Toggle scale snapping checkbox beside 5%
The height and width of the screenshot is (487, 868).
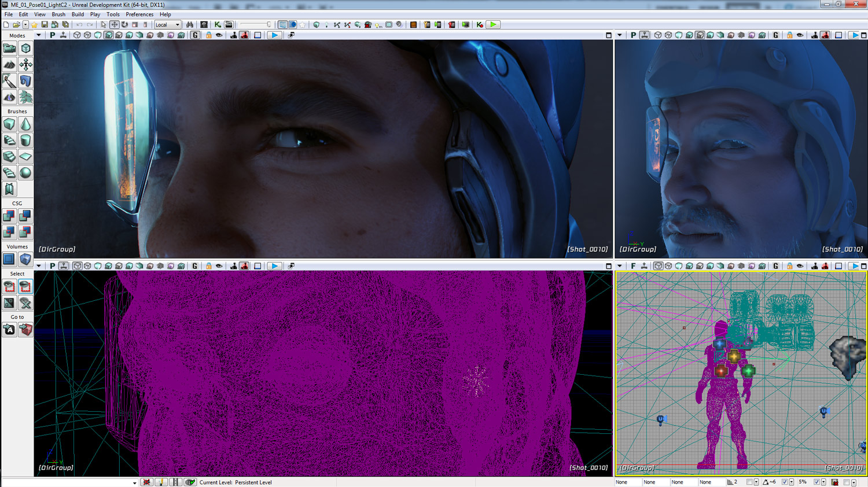pyautogui.click(x=816, y=482)
